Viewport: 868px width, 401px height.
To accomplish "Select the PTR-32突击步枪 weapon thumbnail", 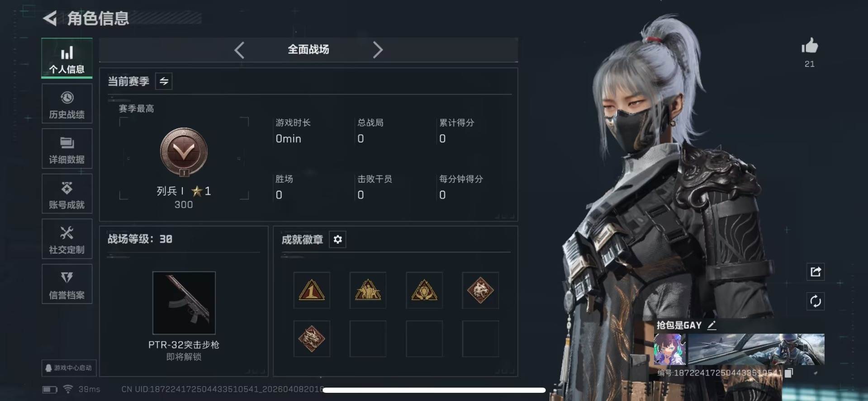I will [x=184, y=303].
